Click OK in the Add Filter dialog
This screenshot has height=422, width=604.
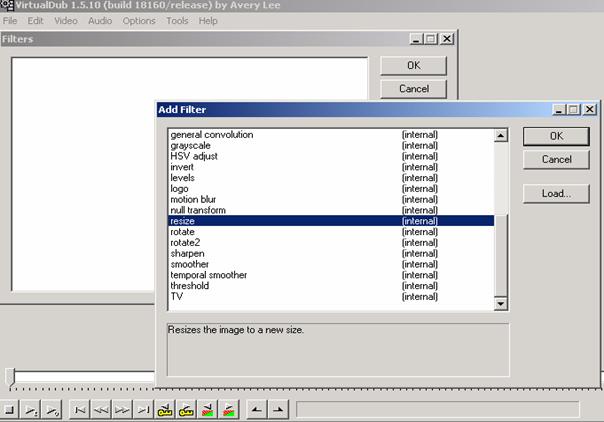(556, 135)
